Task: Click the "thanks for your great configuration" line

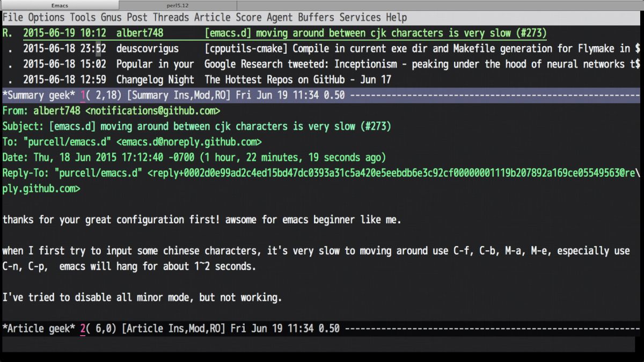Action: click(202, 220)
